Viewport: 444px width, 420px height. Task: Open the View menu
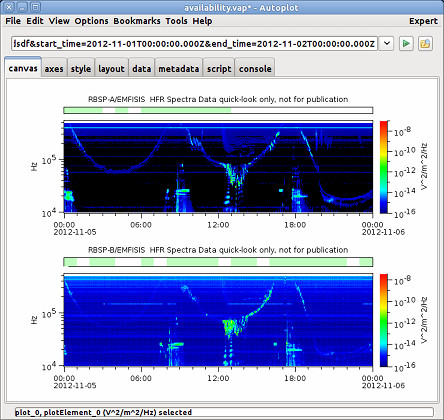point(59,21)
